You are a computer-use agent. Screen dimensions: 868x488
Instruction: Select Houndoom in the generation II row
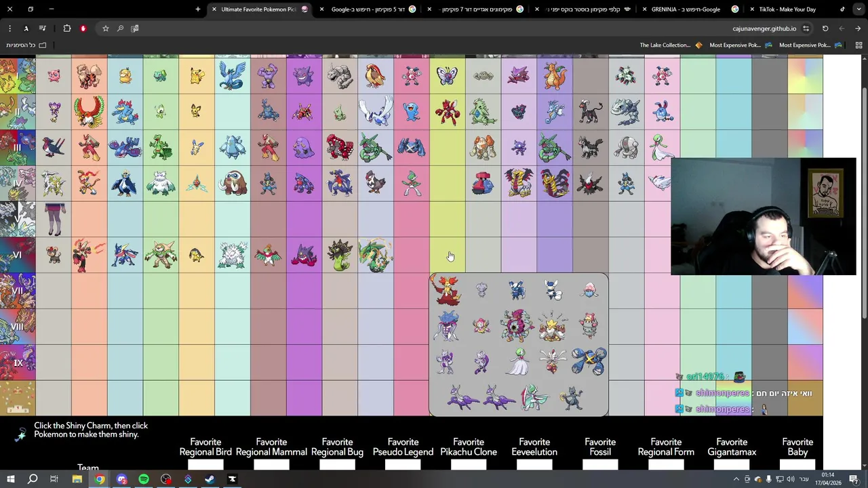click(x=591, y=112)
